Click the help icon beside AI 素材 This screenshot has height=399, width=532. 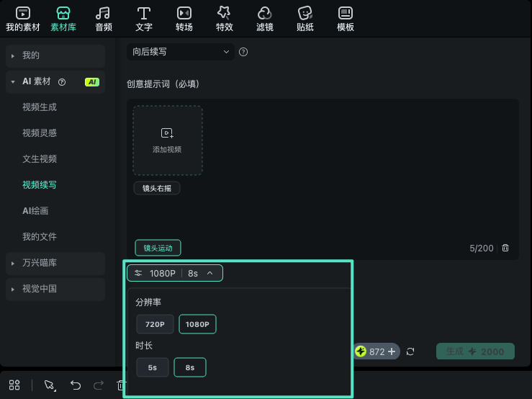pyautogui.click(x=62, y=82)
